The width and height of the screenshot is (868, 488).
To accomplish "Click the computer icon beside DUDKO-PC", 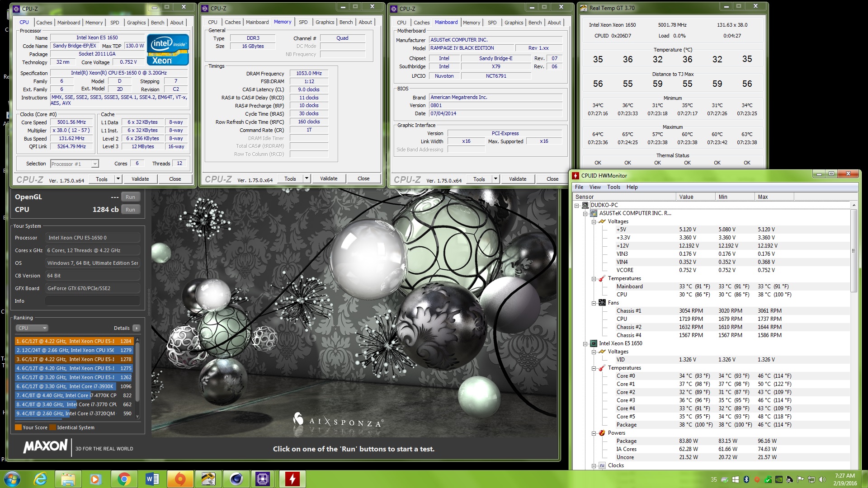I will tap(585, 205).
